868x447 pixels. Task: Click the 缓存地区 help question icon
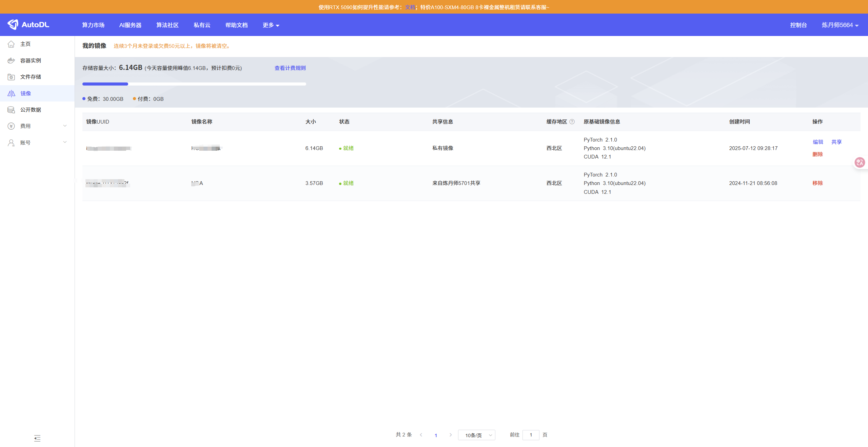coord(572,122)
